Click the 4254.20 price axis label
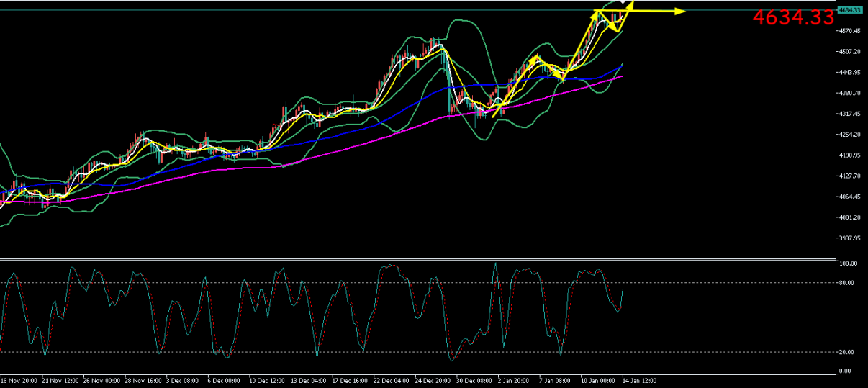Viewport: 868px width, 388px height. click(x=850, y=135)
